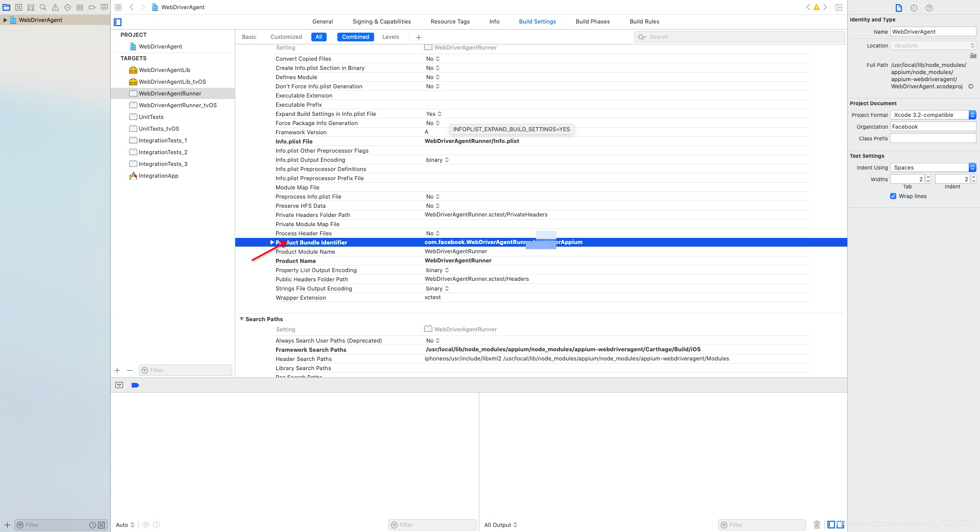This screenshot has width=980, height=532.
Task: Switch to Resource Tags tab
Action: pyautogui.click(x=450, y=21)
